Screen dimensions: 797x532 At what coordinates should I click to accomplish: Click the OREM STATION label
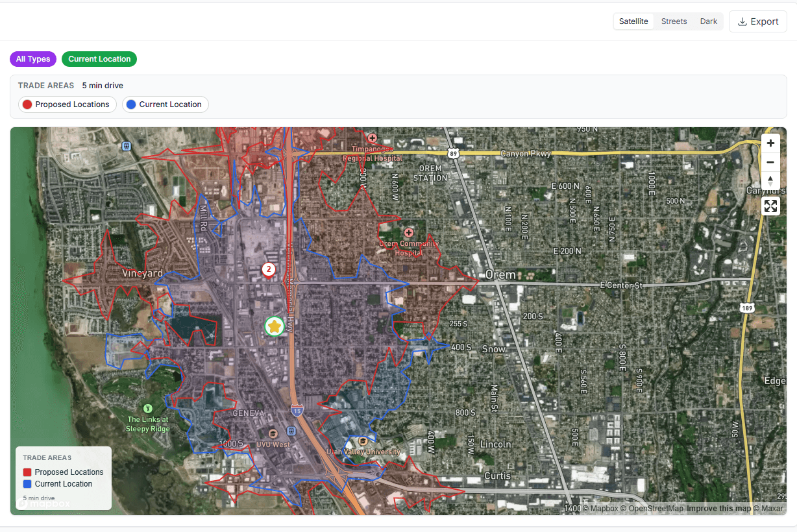[x=430, y=173]
